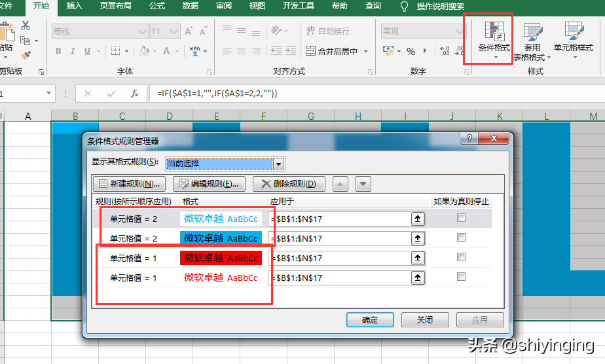The image size is (605, 364).
Task: Open the 条件格式 conditional formatting button
Action: pos(494,41)
